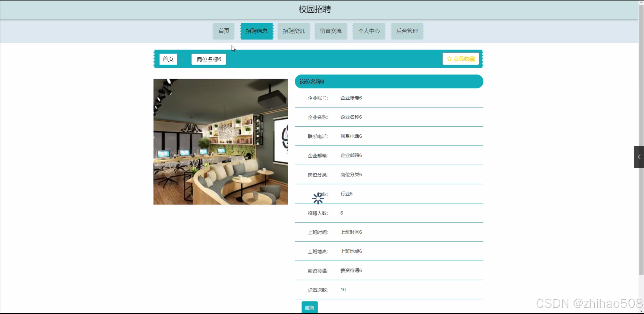The image size is (644, 314).
Task: Click the 首页 breadcrumb link
Action: point(168,59)
